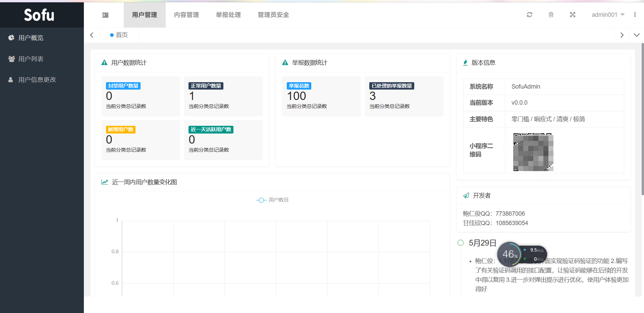Select the 管理员安全 top menu
Viewport: 644px width, 313px height.
(273, 15)
